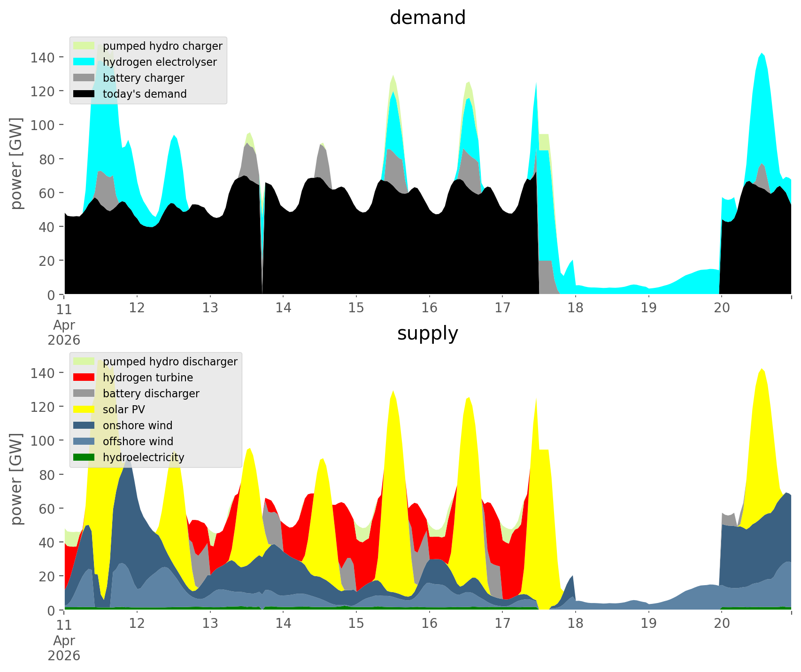Image resolution: width=801 pixels, height=672 pixels.
Task: Click the battery discharger legend label
Action: (x=151, y=394)
